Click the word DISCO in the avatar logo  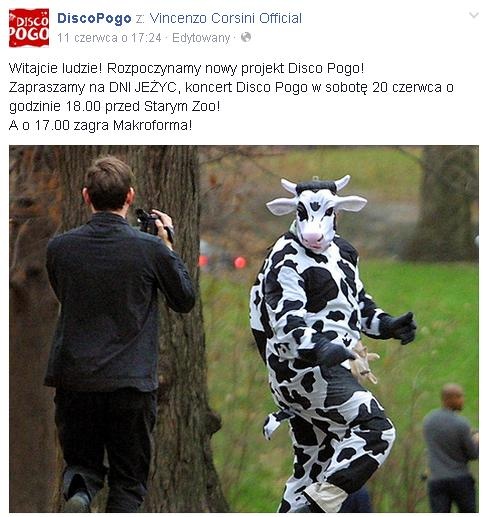pyautogui.click(x=32, y=21)
